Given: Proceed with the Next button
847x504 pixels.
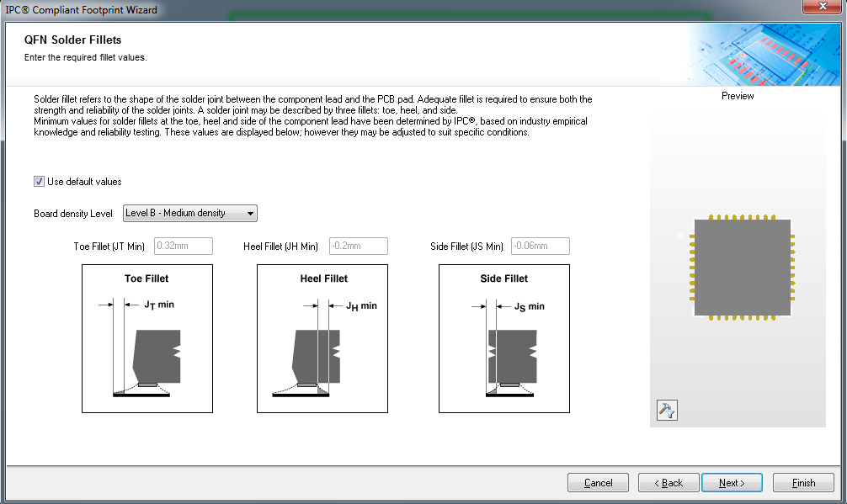Looking at the screenshot, I should pyautogui.click(x=732, y=483).
